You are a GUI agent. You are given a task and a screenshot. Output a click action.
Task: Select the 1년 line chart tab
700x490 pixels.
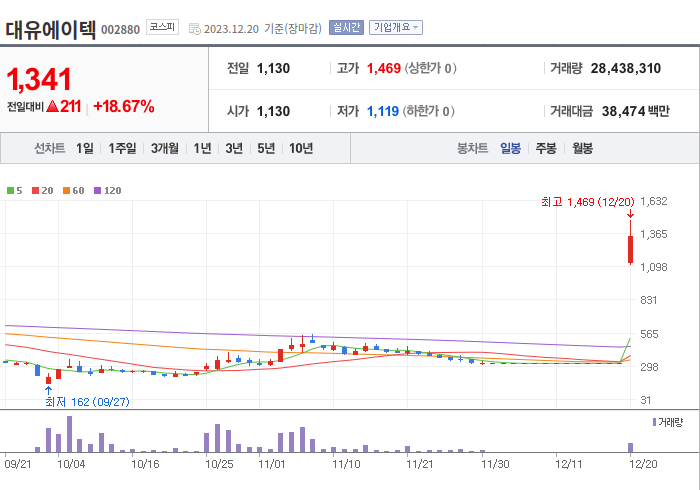point(202,148)
